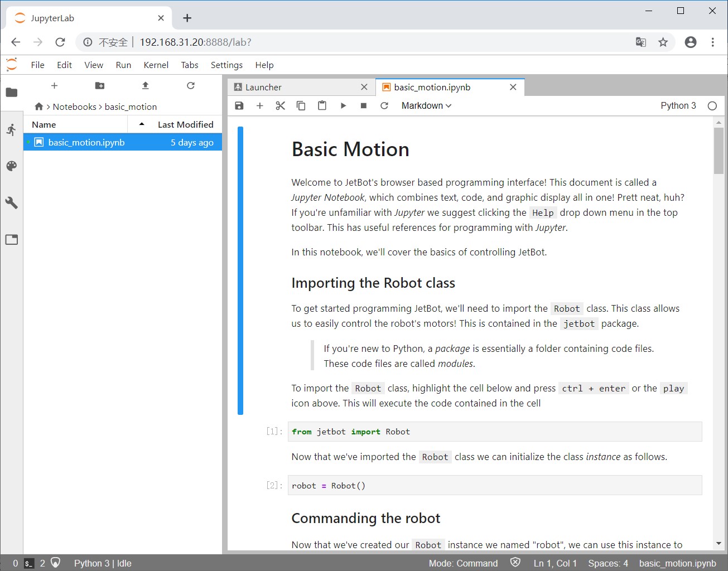Open the Tabs menu
The image size is (728, 571).
[x=190, y=65]
